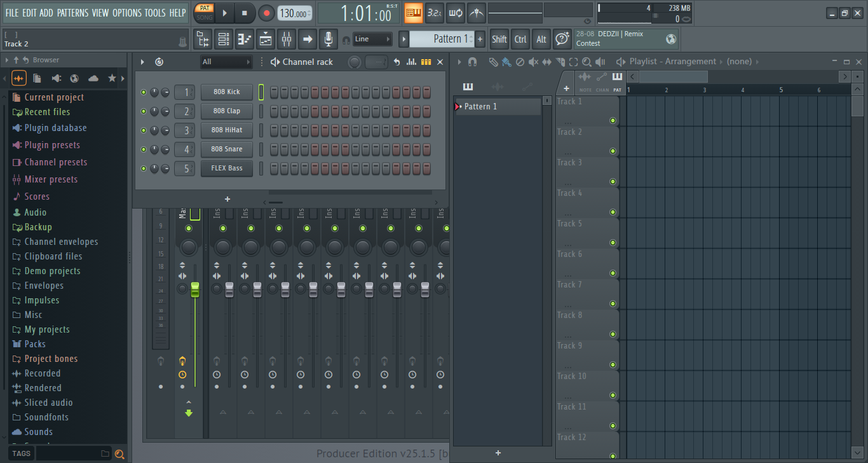Open the OPTIONS menu

127,12
